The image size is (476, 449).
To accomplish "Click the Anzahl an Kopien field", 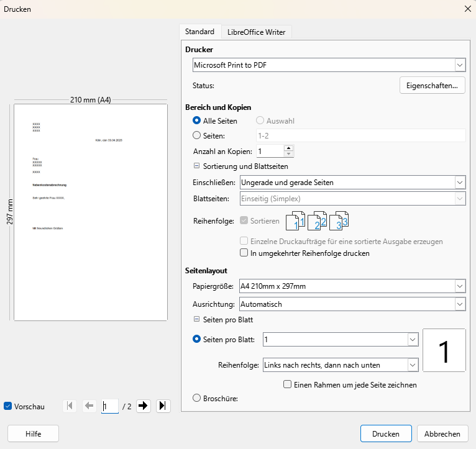I will click(270, 151).
